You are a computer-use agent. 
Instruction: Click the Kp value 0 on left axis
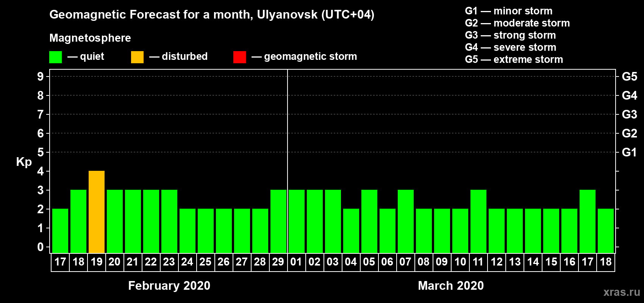point(40,247)
